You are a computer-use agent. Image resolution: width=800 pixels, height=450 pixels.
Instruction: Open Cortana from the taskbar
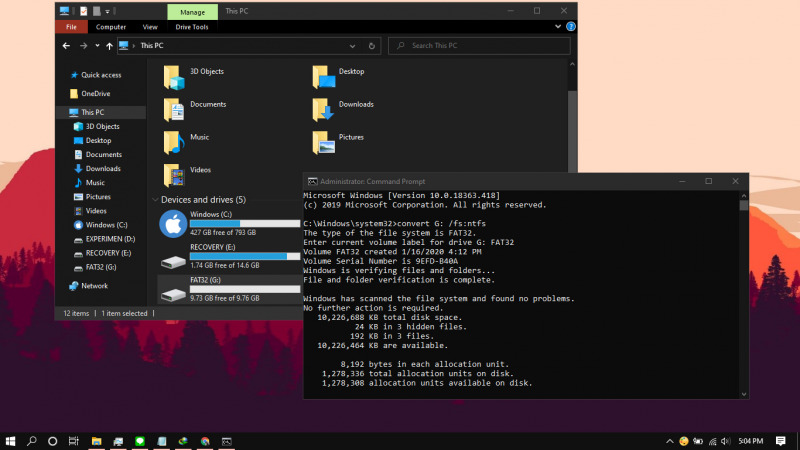click(x=53, y=441)
